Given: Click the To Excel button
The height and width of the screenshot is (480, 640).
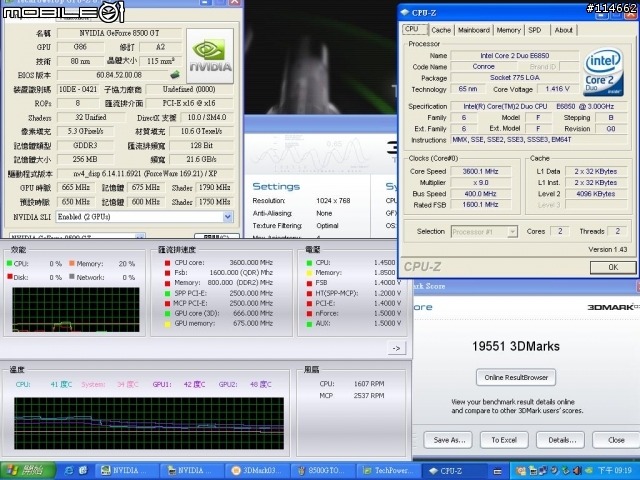Looking at the screenshot, I should click(x=504, y=440).
